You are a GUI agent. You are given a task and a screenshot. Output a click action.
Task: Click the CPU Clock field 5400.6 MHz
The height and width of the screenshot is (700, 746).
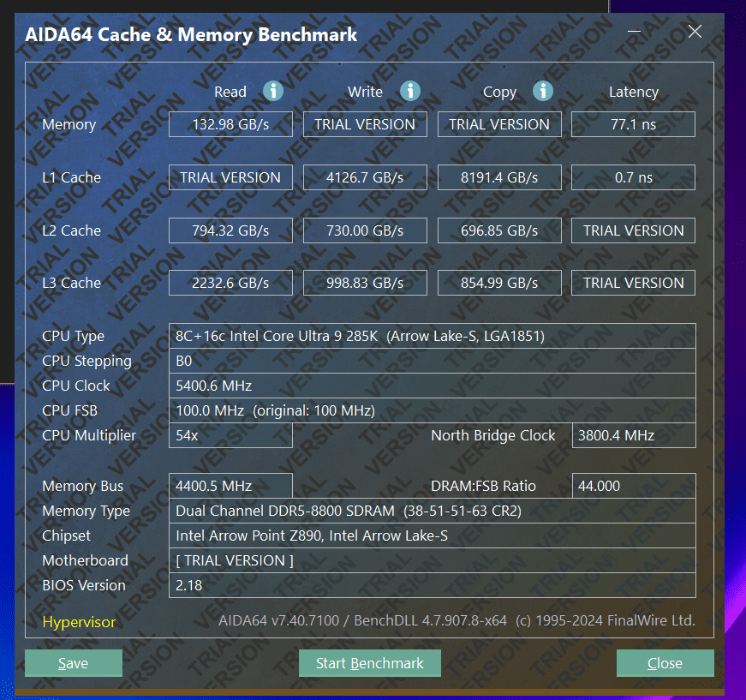(432, 386)
